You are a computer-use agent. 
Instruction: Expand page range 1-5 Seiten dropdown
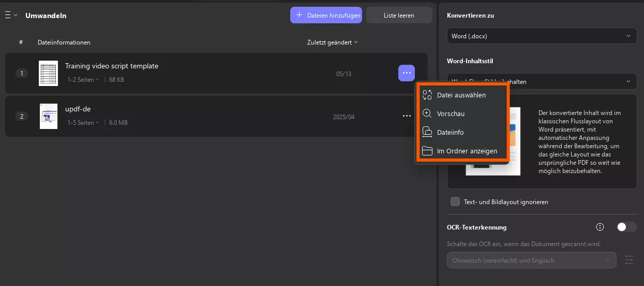[83, 123]
